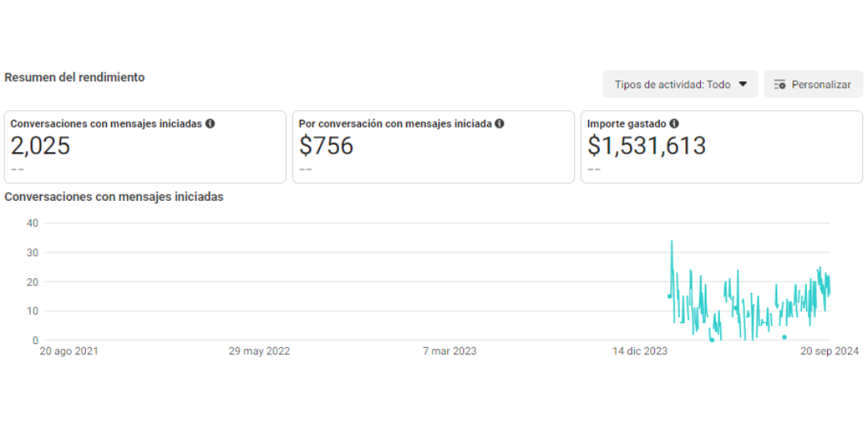Click the sliders-gear icon in Personalizar
This screenshot has height=434, width=868.
[x=780, y=84]
